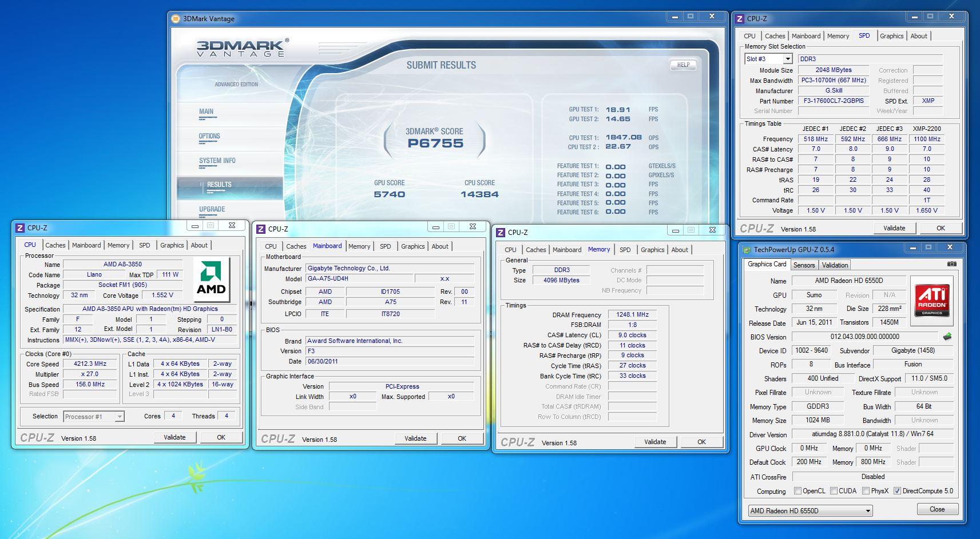Click OK in the CPU-Z SPD window
This screenshot has width=980, height=539.
point(941,227)
